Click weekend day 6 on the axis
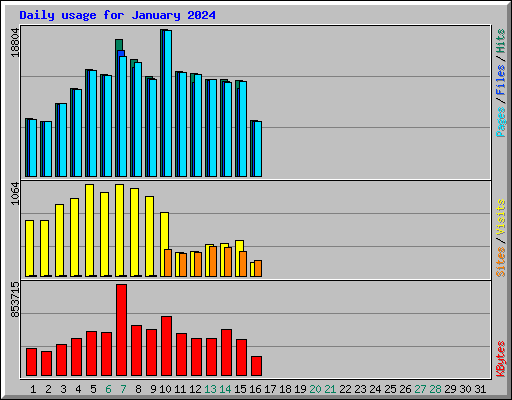Viewport: 512px width, 400px height. [108, 389]
